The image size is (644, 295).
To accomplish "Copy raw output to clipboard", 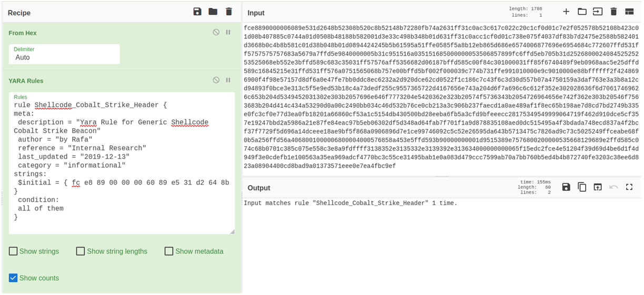I will point(582,187).
